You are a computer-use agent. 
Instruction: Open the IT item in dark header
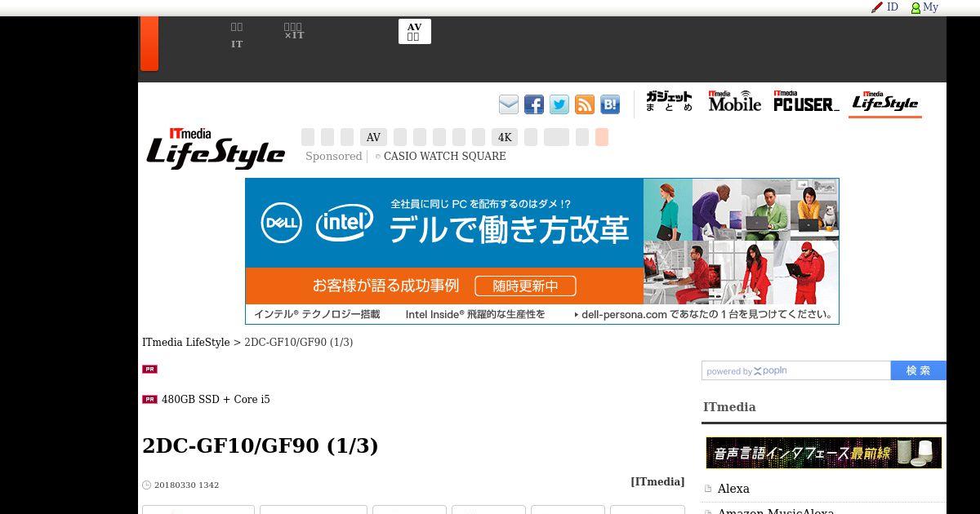237,36
